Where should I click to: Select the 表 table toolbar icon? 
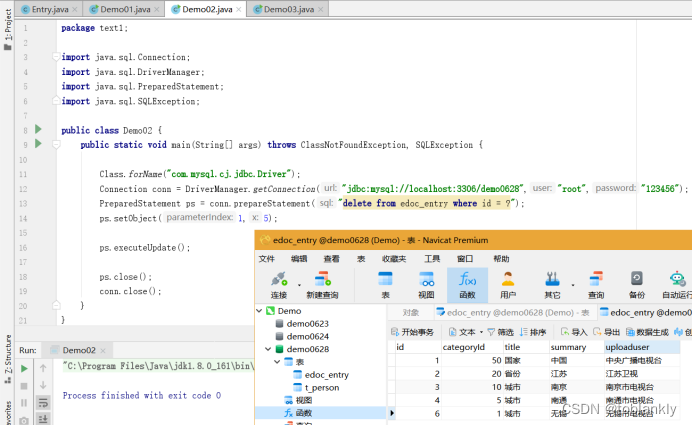coord(385,285)
